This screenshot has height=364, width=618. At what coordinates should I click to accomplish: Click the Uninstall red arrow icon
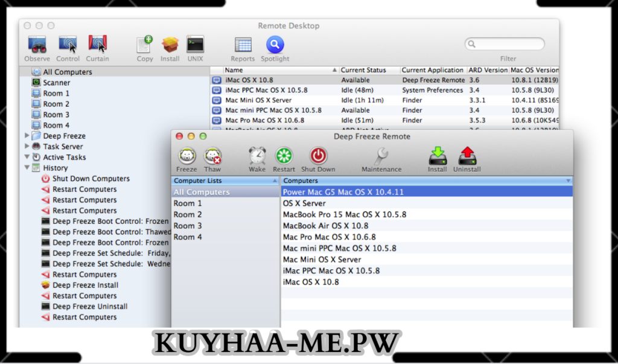[467, 156]
